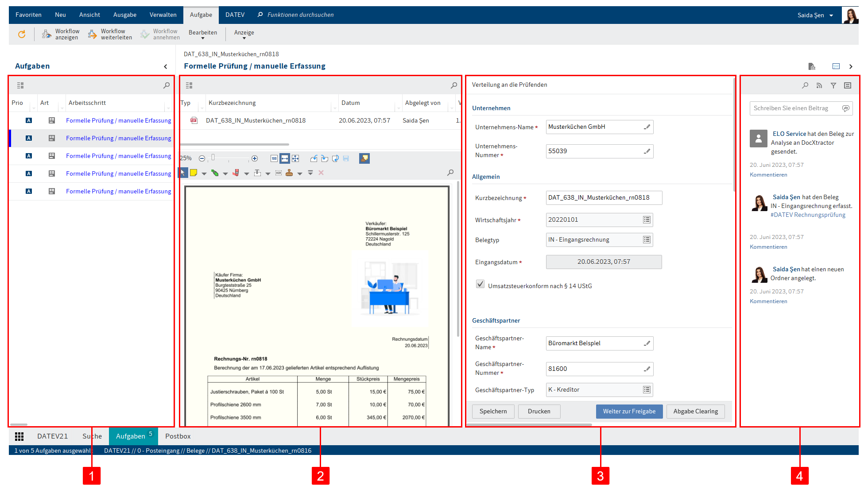The image size is (868, 493).
Task: Click the zoom-out minus icon in the viewer
Action: [202, 158]
